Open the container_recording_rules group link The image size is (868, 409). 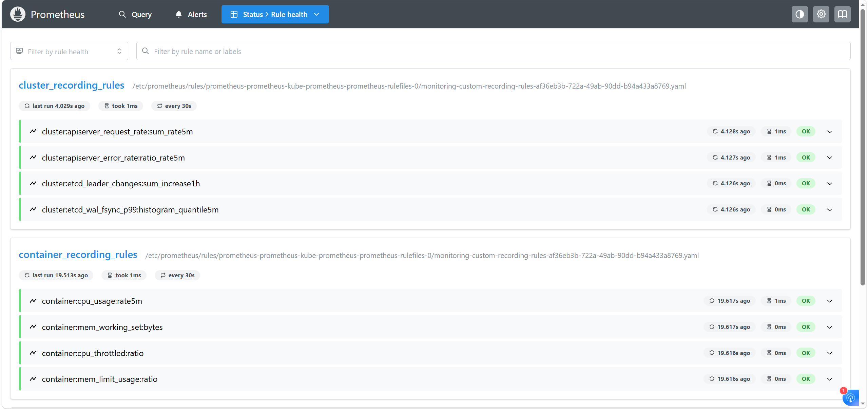pos(78,255)
